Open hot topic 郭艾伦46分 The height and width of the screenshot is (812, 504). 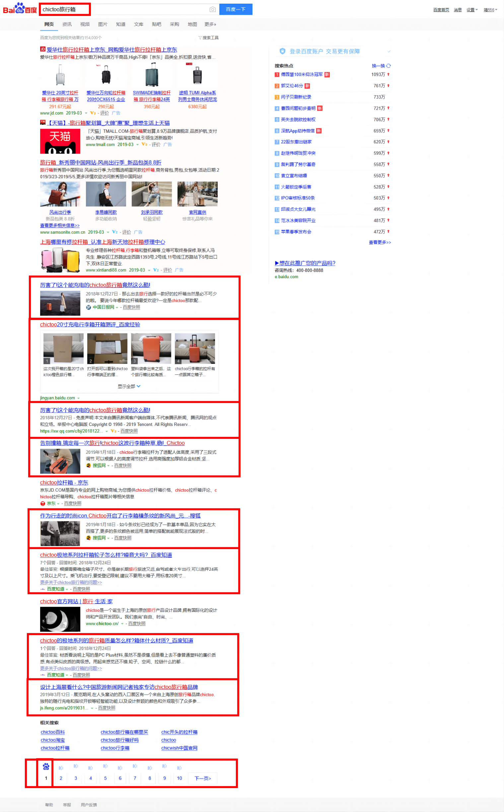click(292, 86)
